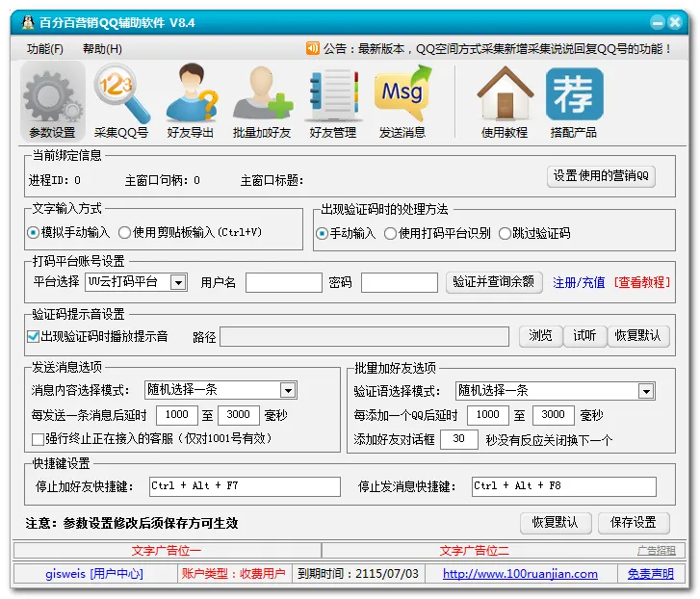Toggle the 出现验证码时播放提示音 checkbox
700x599 pixels.
[34, 336]
